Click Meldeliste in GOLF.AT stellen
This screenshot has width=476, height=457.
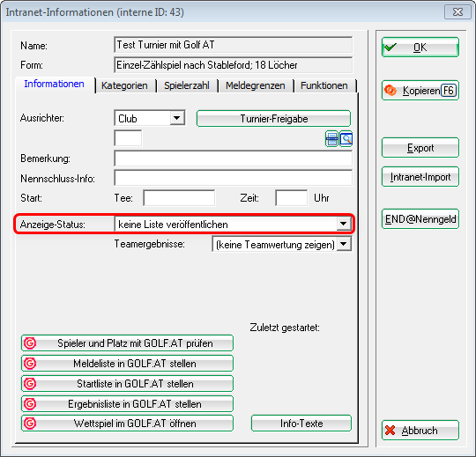point(127,364)
